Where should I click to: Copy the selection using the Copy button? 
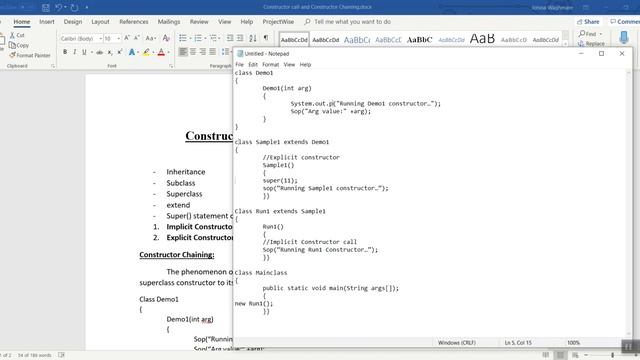click(x=19, y=45)
